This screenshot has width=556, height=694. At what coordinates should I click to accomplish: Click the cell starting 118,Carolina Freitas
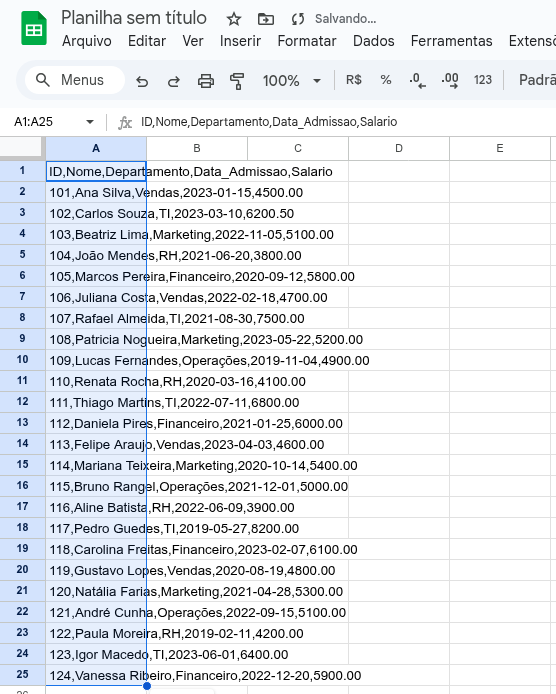(96, 550)
